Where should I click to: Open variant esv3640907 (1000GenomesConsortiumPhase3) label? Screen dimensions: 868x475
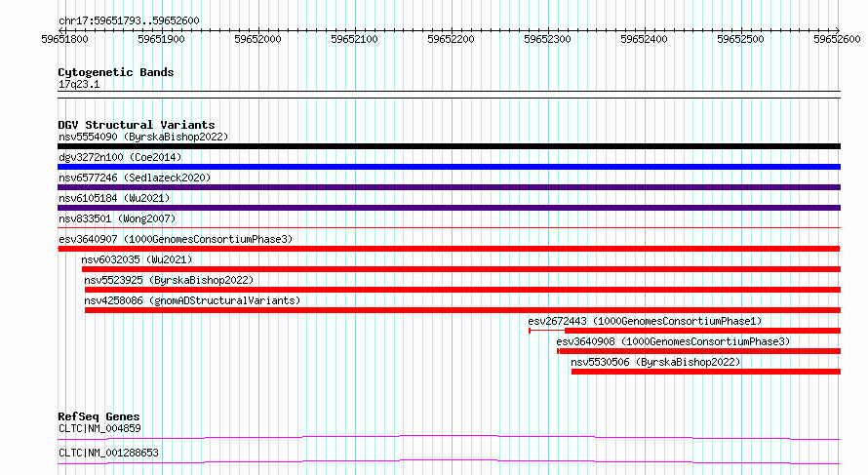coord(176,239)
